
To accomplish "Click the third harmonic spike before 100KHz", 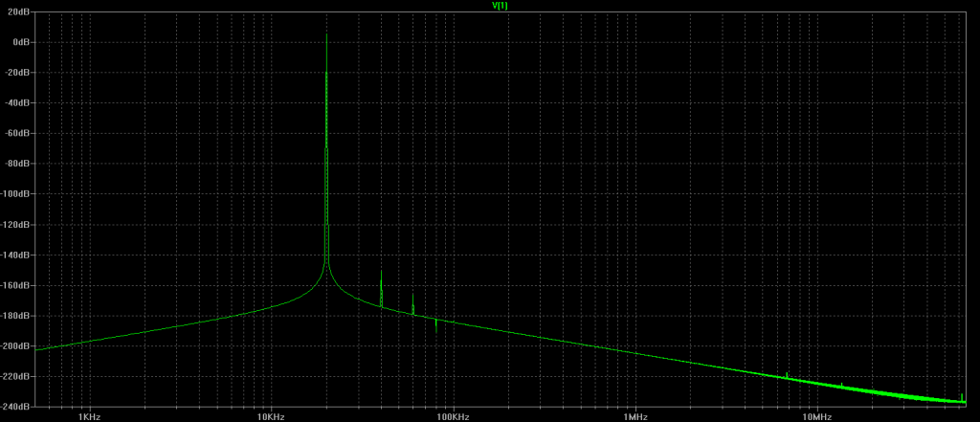I will 413,298.
